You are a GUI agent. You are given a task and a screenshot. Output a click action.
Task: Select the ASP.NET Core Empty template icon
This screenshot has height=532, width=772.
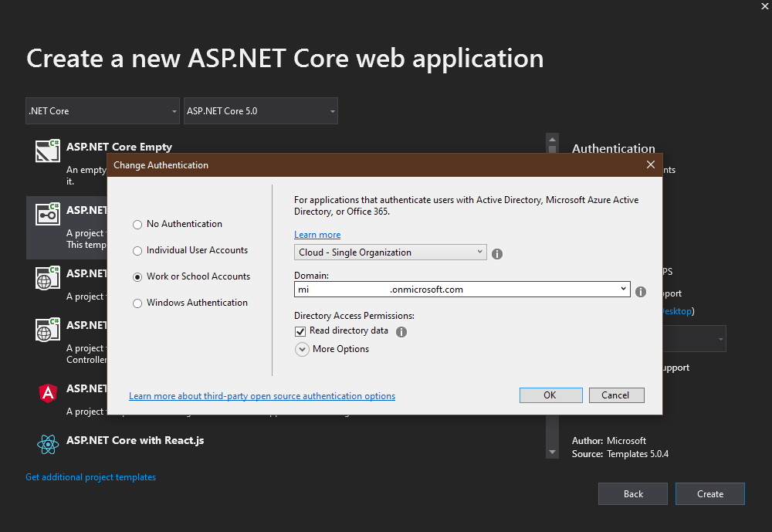[x=48, y=151]
